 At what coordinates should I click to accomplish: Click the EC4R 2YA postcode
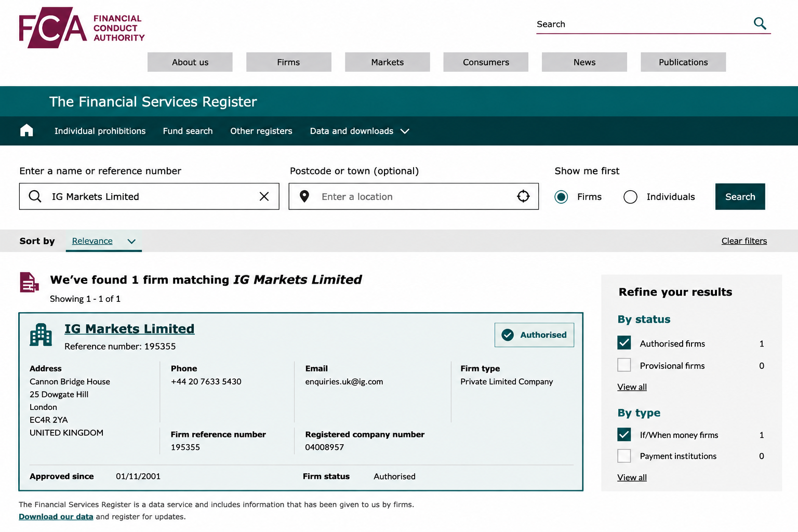pyautogui.click(x=49, y=420)
